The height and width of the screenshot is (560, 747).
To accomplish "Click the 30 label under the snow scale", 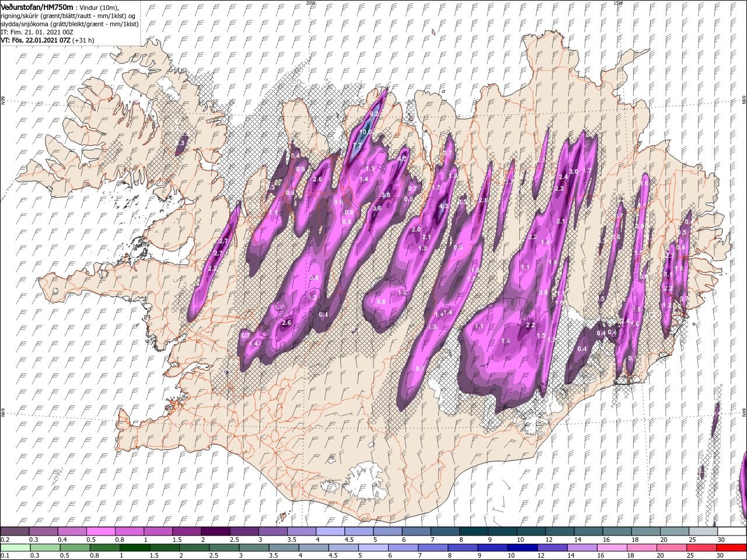I will point(720,540).
